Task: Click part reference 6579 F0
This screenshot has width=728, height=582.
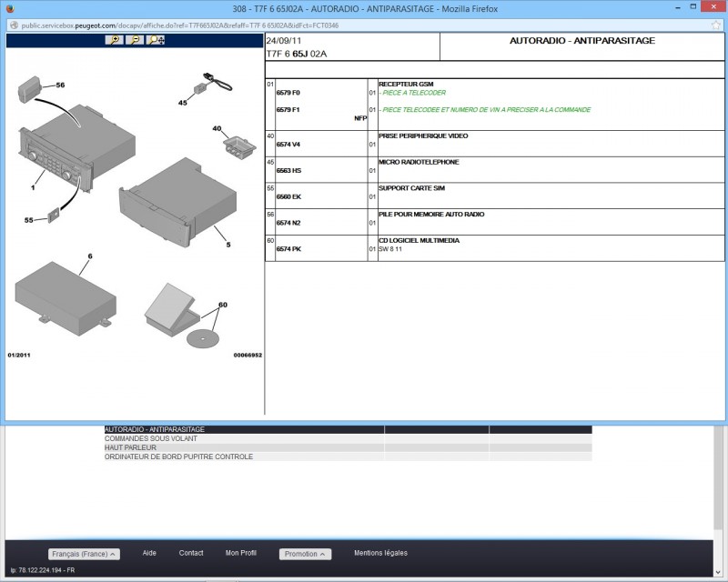Action: (x=288, y=93)
